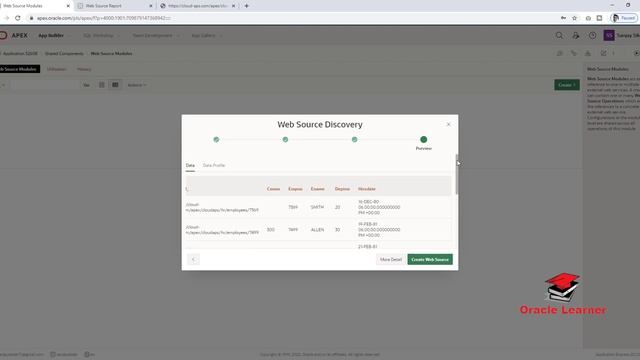Click the SMITH cell in the preview table
This screenshot has height=360, width=640.
coord(317,207)
